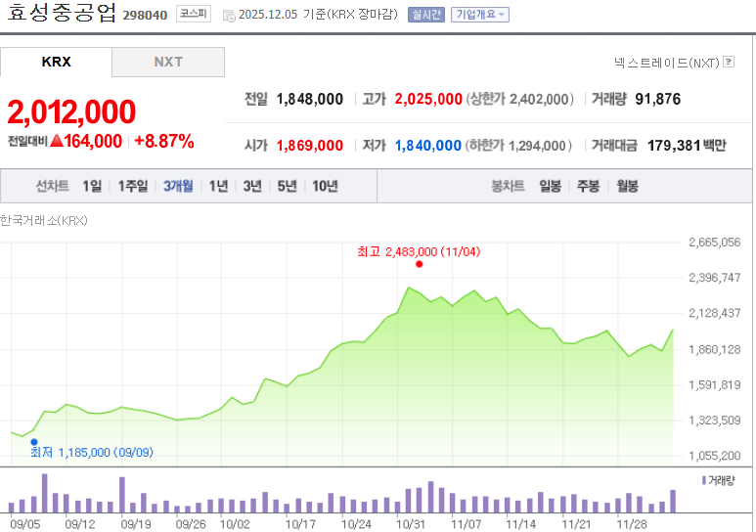The height and width of the screenshot is (532, 756).
Task: Click the 넥스트레이드(NXT) label
Action: [667, 63]
